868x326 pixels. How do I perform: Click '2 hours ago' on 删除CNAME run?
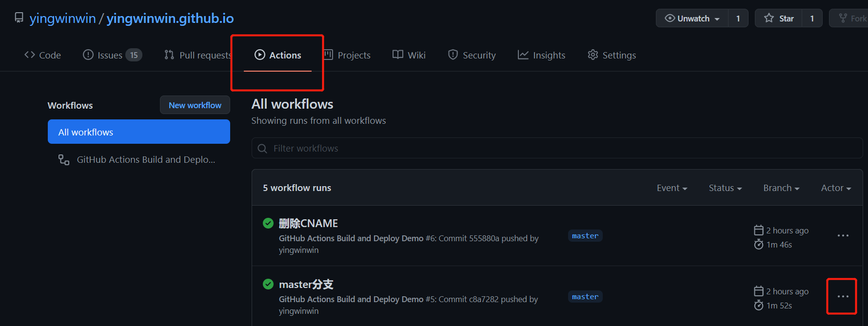[x=788, y=230]
